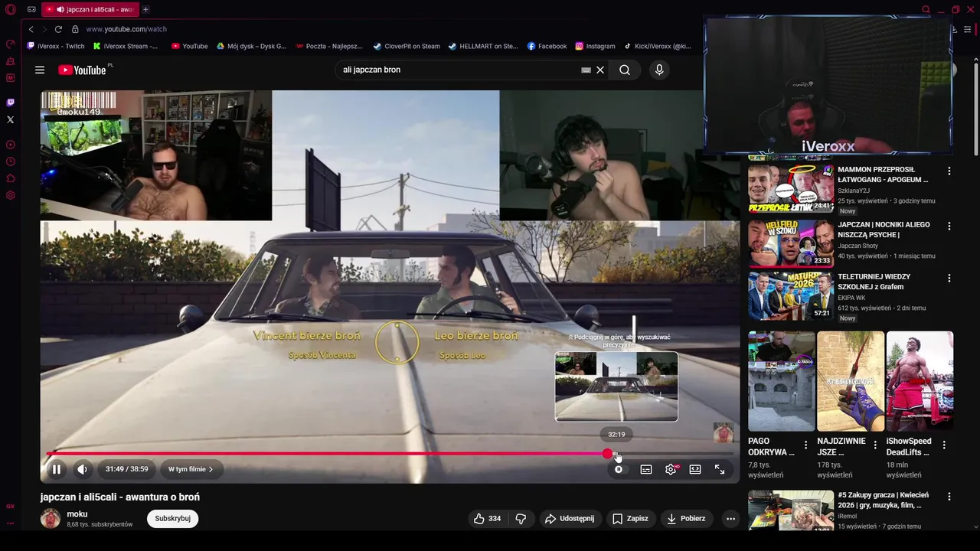Open the YouTube hamburger guide menu
Viewport: 980px width, 551px height.
[x=40, y=70]
